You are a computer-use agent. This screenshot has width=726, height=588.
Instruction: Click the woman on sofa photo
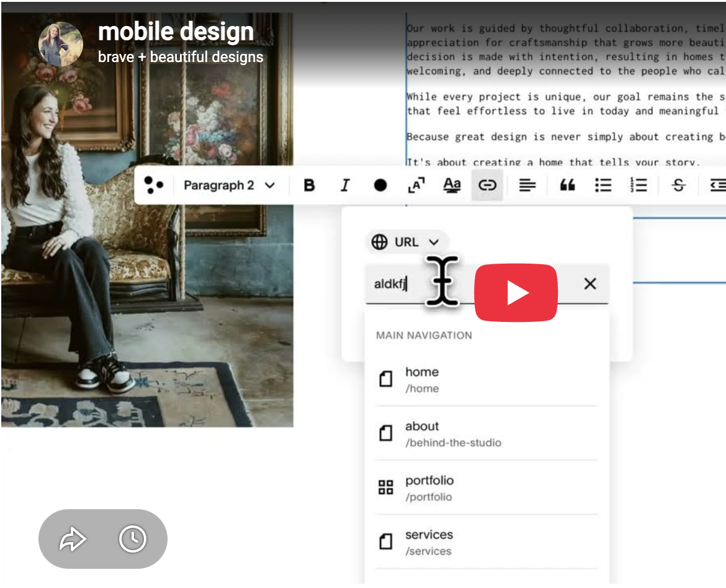[x=147, y=220]
